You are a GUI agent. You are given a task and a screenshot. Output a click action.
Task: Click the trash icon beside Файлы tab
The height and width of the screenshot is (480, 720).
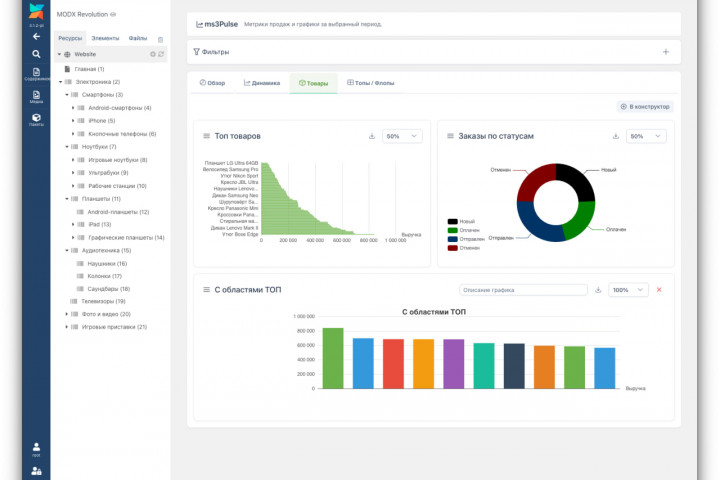(x=160, y=39)
